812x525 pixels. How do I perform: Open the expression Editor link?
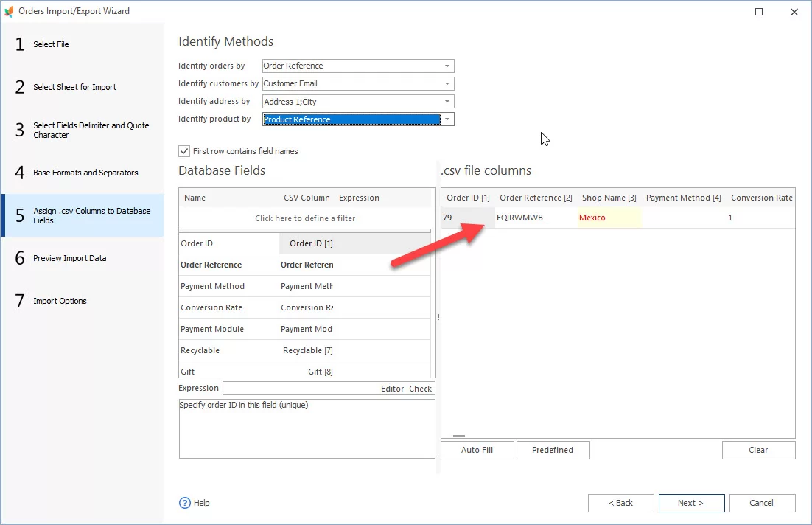click(392, 389)
